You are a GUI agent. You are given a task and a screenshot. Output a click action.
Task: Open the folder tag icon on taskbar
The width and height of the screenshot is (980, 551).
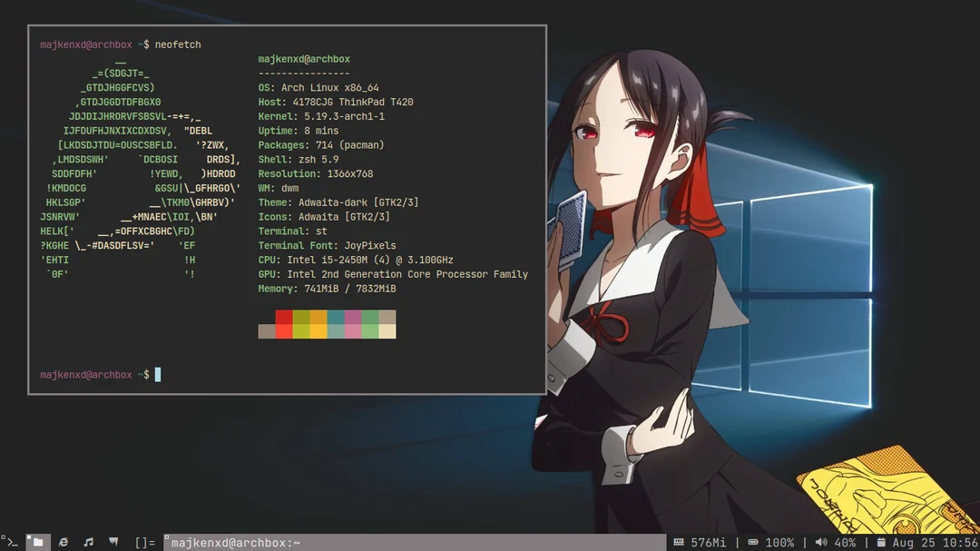37,541
